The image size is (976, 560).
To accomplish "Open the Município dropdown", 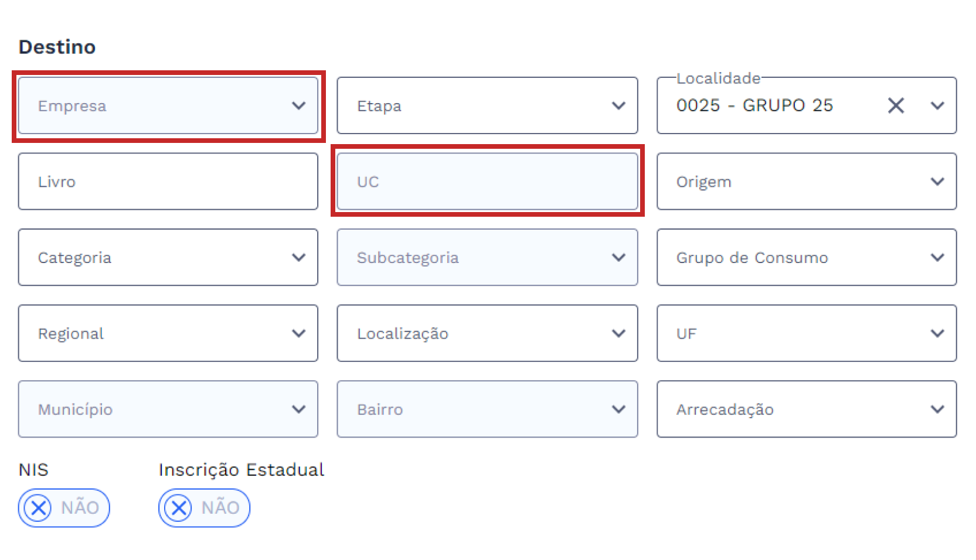I will tap(168, 409).
